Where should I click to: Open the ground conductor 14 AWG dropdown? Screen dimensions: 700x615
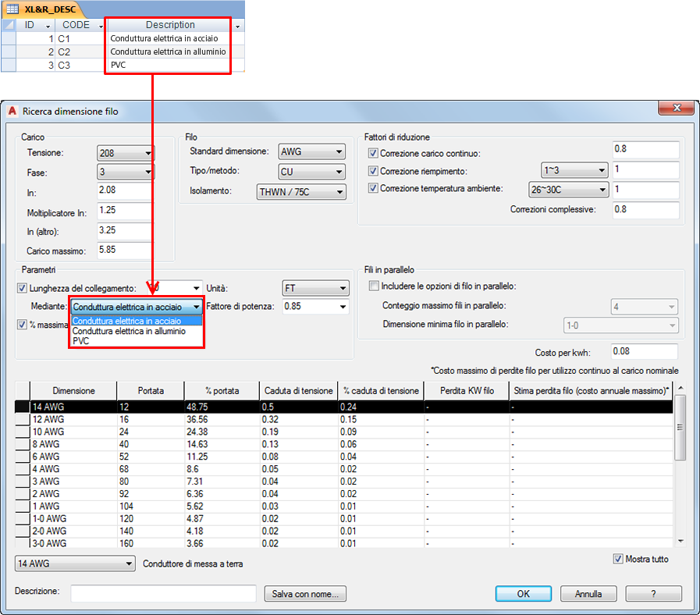75,563
